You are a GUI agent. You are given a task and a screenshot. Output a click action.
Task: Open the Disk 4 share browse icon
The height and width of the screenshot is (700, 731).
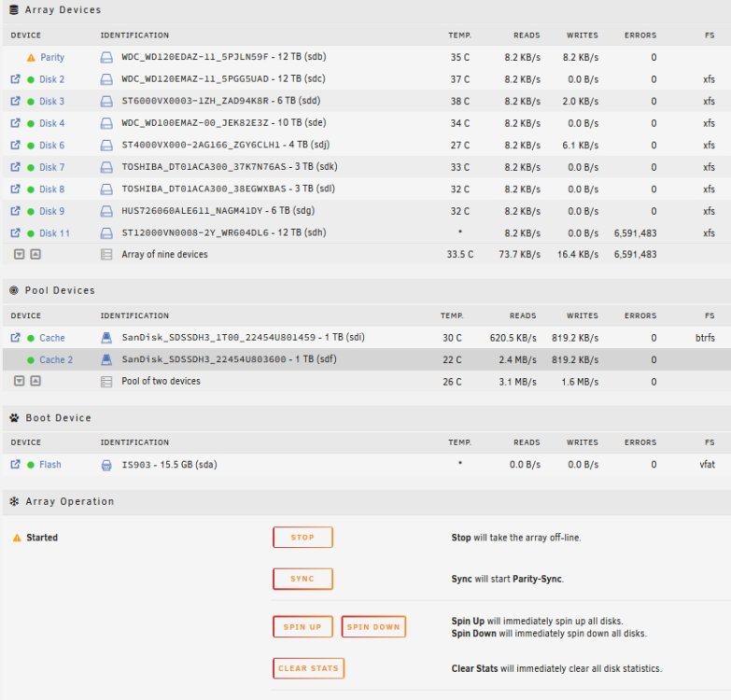click(15, 123)
